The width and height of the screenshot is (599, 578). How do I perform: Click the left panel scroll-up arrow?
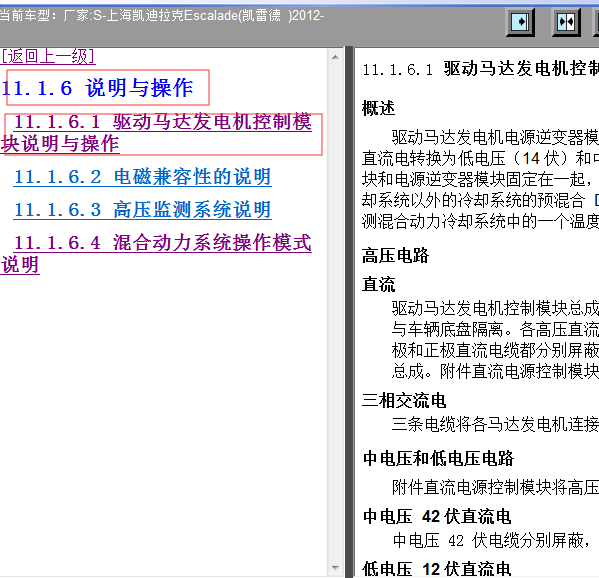click(x=335, y=57)
